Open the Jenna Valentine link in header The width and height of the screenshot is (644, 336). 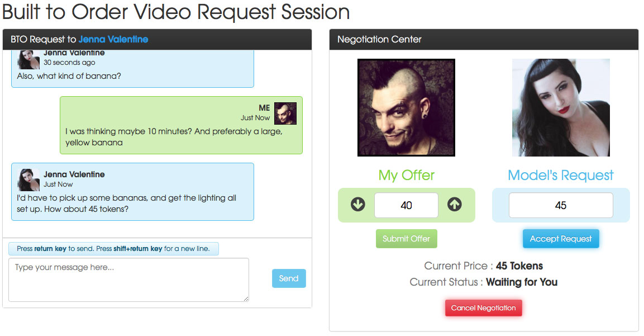point(113,40)
